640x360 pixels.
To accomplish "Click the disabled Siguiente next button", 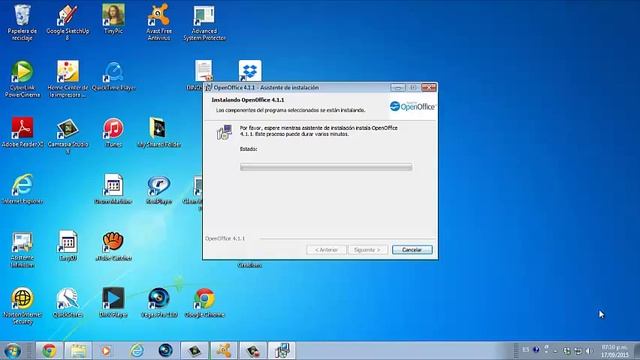I will pyautogui.click(x=367, y=250).
